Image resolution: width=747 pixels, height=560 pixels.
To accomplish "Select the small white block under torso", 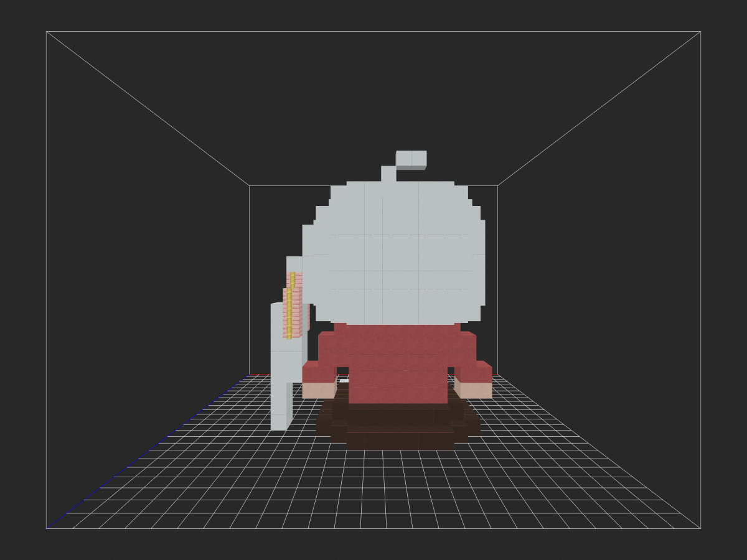I will pyautogui.click(x=344, y=380).
